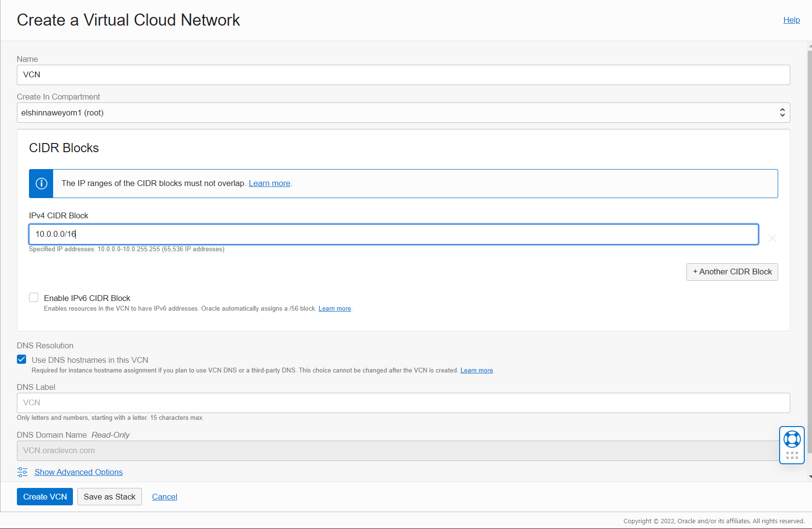The width and height of the screenshot is (812, 529).
Task: Open the Create In Compartment dropdown
Action: (403, 113)
